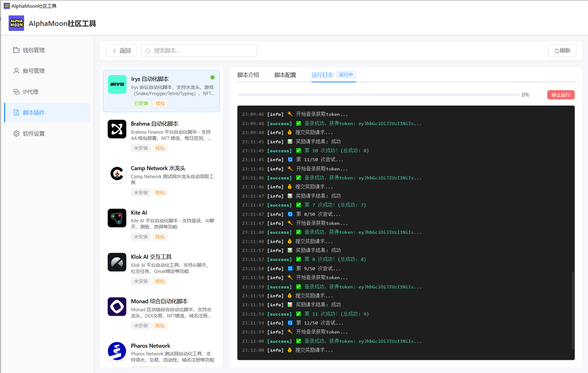
Task: Switch to the 运行日志 tab
Action: point(322,75)
